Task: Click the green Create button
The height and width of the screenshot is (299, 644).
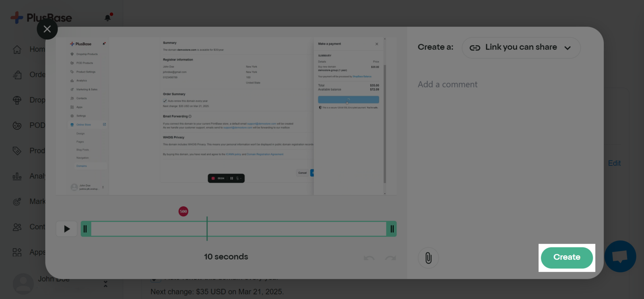Action: [567, 257]
